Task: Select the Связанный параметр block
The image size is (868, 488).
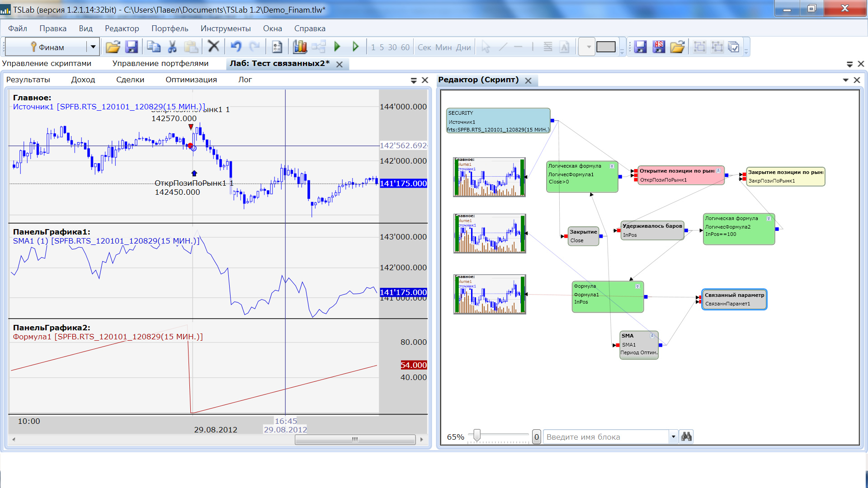Action: pyautogui.click(x=734, y=299)
